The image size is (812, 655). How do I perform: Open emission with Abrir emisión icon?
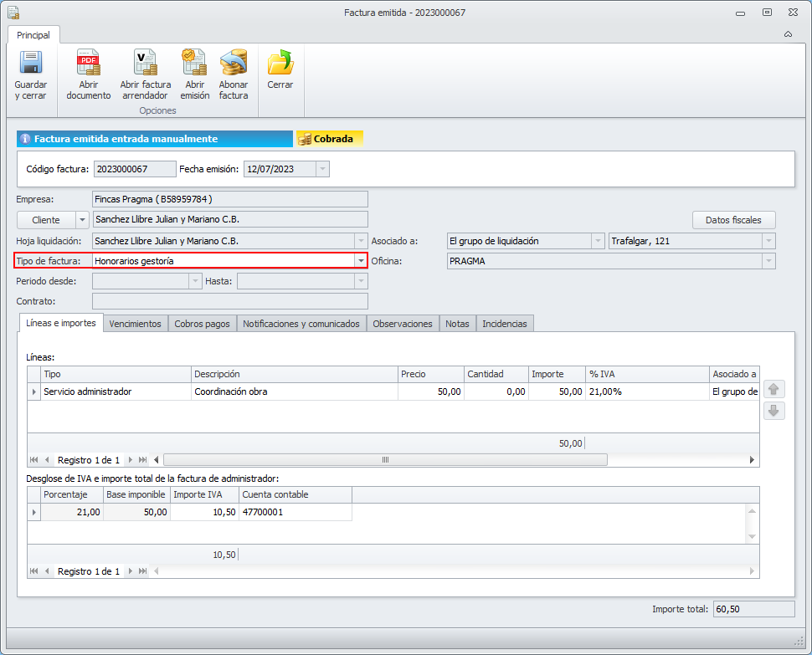point(194,64)
